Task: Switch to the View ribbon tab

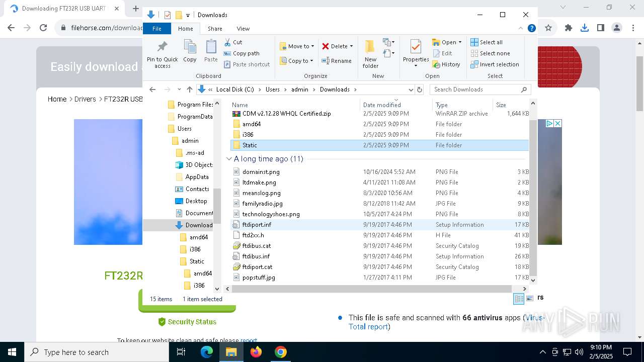Action: pyautogui.click(x=243, y=29)
